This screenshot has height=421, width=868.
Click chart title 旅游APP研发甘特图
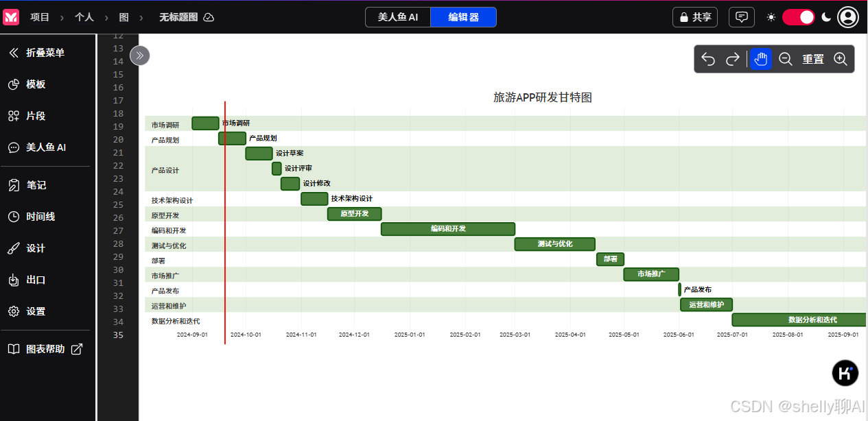(543, 97)
